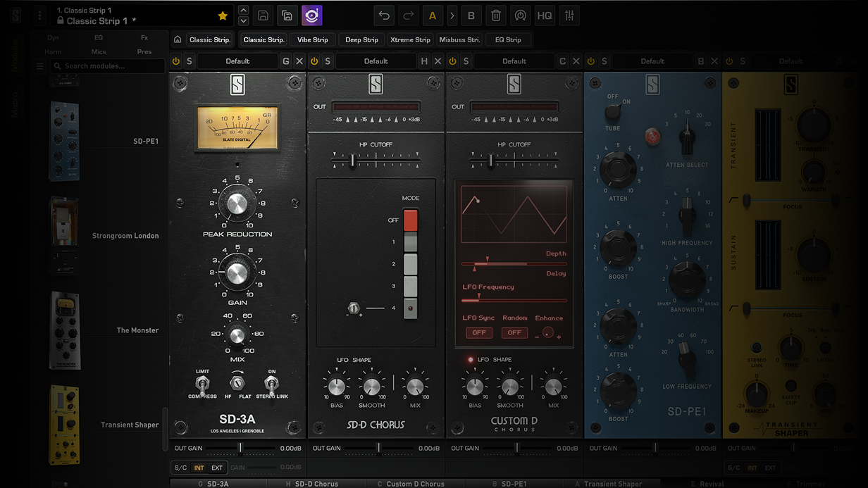
Task: Remove the SD-3A module with its X
Action: pyautogui.click(x=299, y=61)
